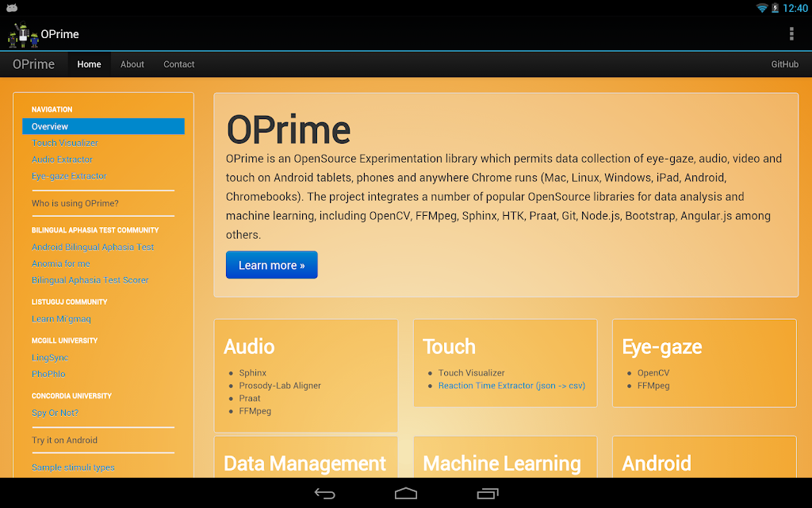Screen dimensions: 812x508
Task: Click Sphinx in the Audio list
Action: 253,373
